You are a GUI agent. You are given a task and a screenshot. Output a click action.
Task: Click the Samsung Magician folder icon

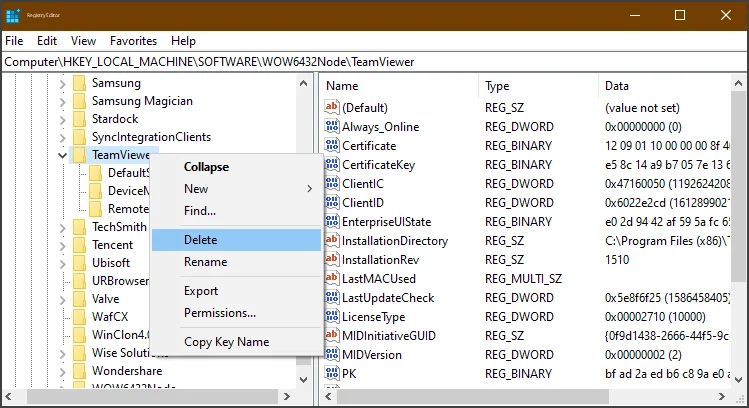tap(79, 101)
